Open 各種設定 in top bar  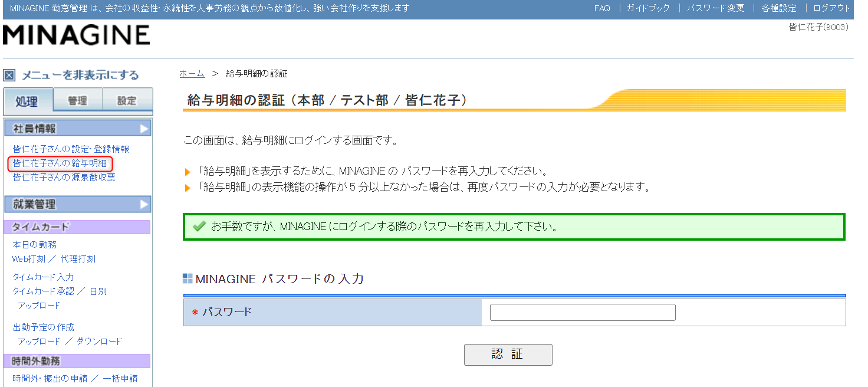[779, 8]
